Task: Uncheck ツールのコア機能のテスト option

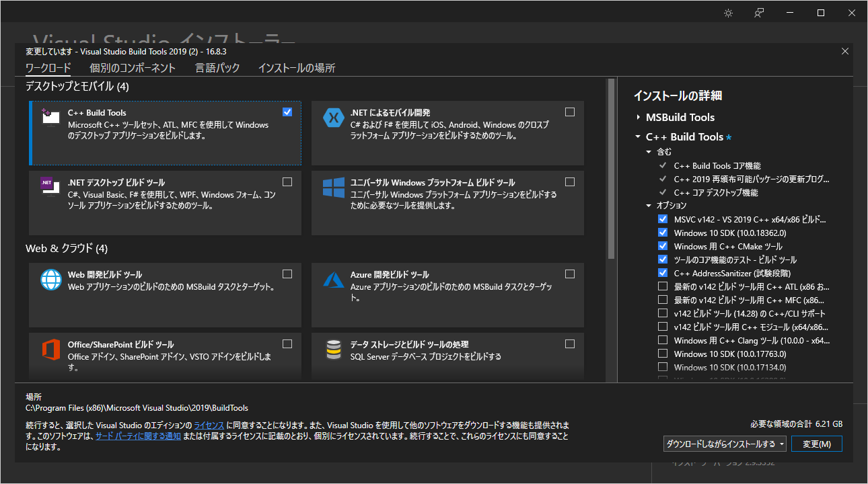Action: (x=663, y=259)
